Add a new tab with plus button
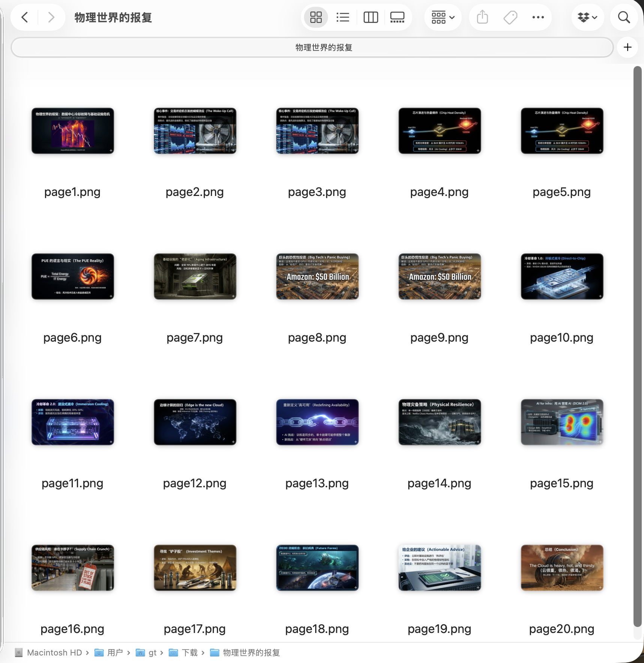 [627, 47]
